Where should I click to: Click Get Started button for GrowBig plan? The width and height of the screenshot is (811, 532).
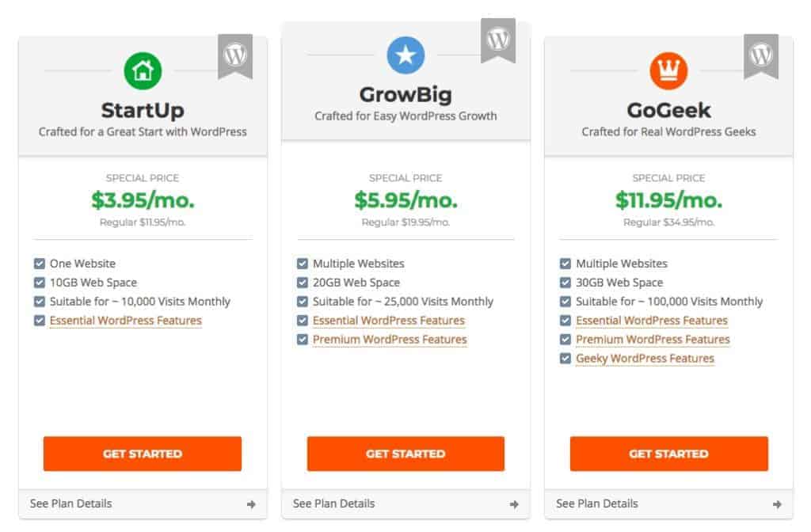tap(405, 454)
